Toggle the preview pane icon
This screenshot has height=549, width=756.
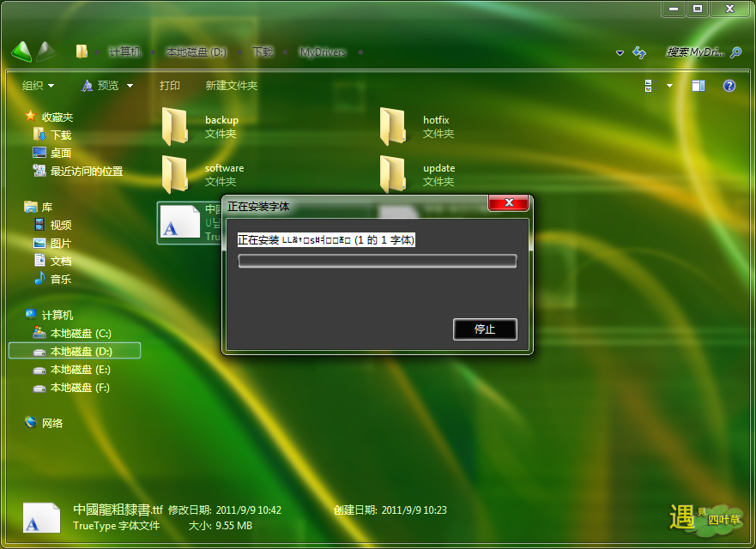coord(699,86)
